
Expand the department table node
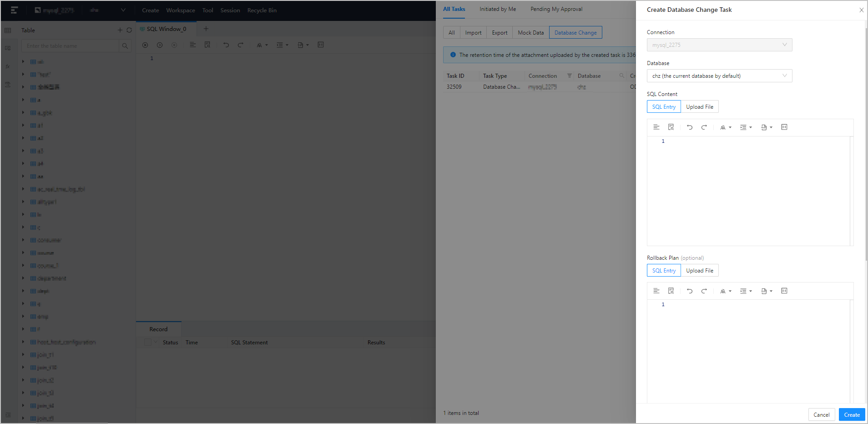pos(23,278)
